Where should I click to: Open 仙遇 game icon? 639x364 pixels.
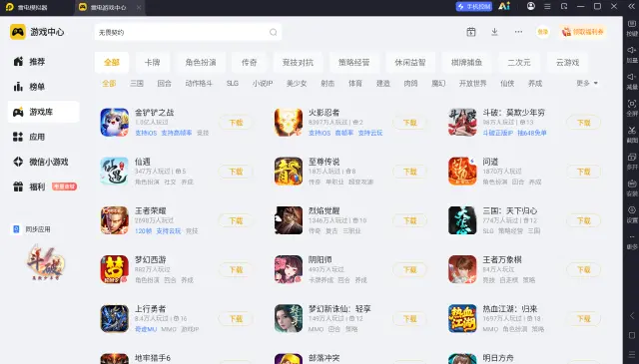(115, 172)
